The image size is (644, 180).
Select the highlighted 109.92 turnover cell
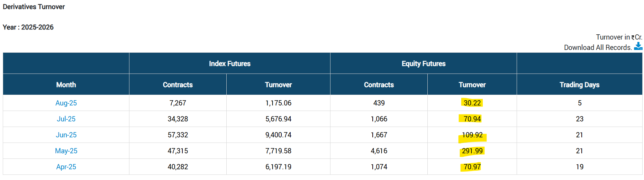tap(472, 135)
